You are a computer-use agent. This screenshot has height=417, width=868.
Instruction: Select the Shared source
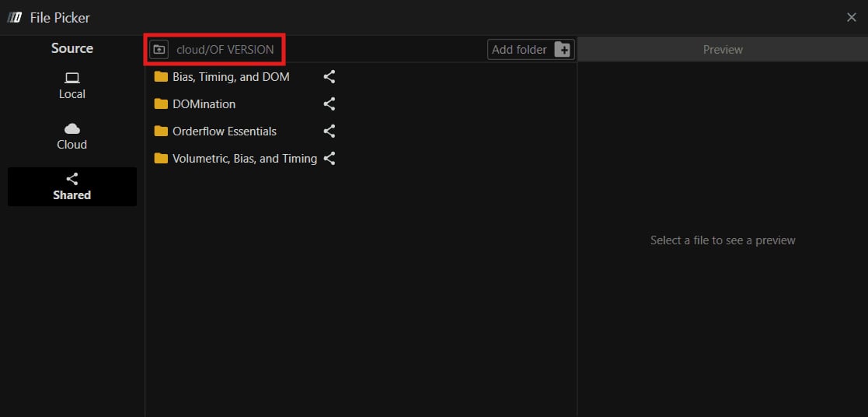72,187
